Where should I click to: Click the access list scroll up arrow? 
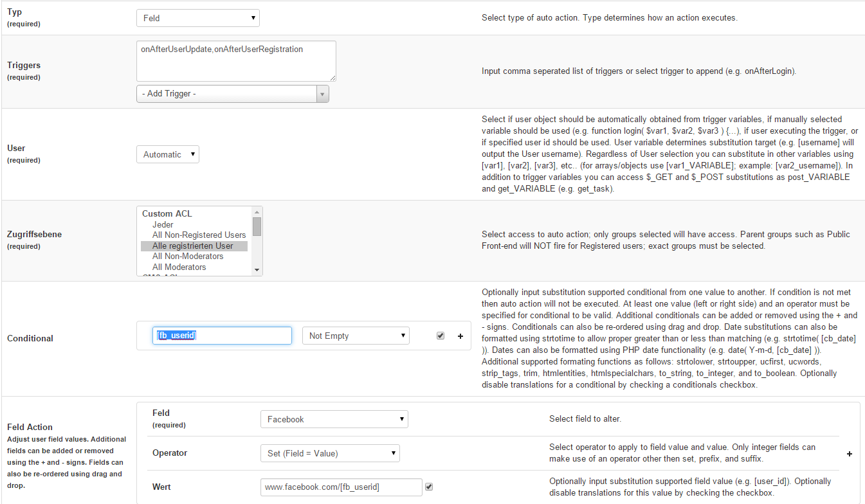click(257, 212)
